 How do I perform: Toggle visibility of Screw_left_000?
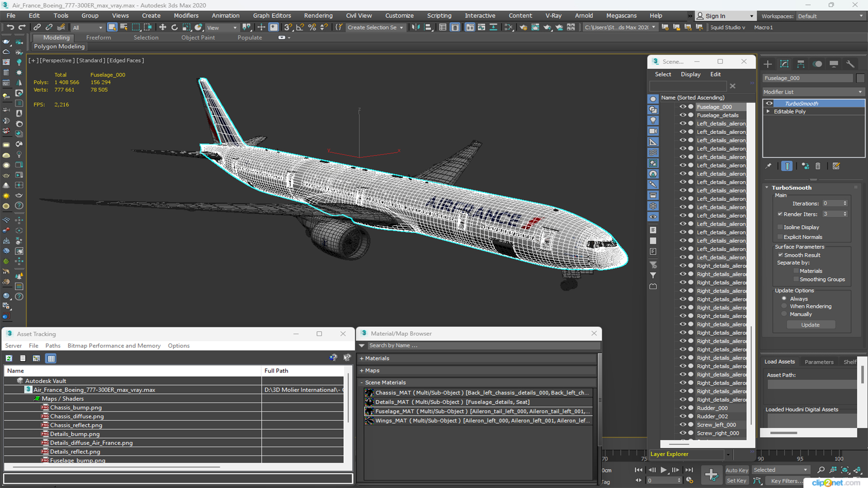pyautogui.click(x=683, y=425)
